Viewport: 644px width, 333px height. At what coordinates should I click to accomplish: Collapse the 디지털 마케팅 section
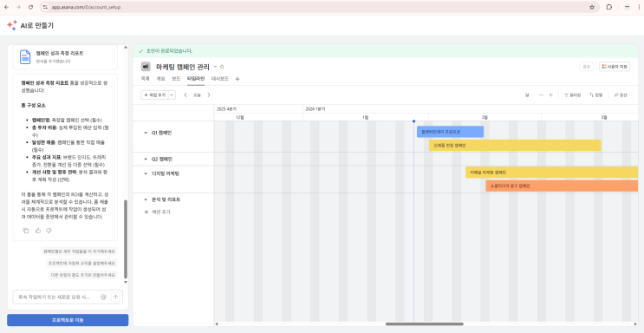(x=146, y=173)
